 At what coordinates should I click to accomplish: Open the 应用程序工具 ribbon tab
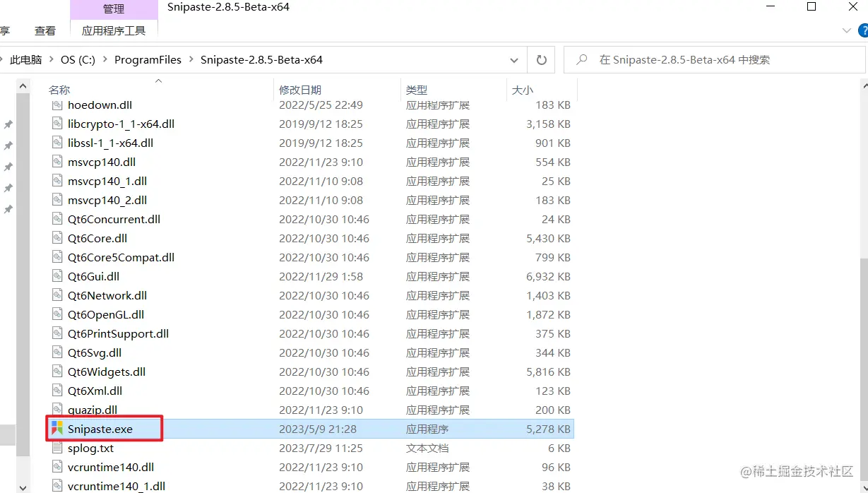114,30
